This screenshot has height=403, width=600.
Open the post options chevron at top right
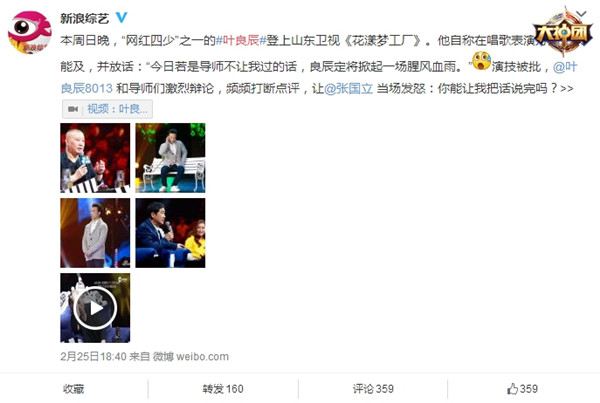[x=581, y=14]
